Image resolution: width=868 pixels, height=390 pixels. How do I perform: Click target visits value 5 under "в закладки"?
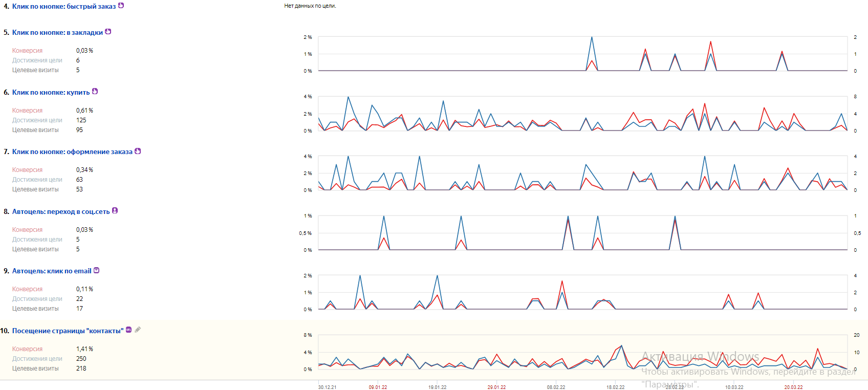pos(78,70)
